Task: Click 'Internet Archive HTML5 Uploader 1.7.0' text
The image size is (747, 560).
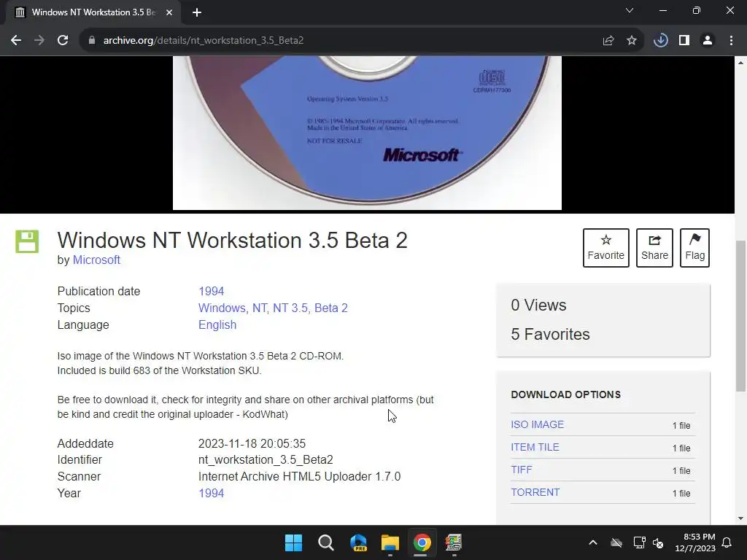Action: point(299,477)
